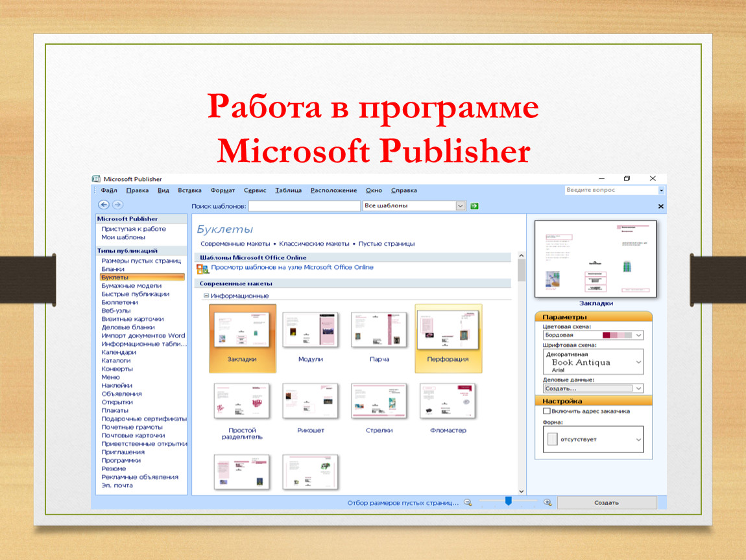
Task: Open the Вид menu
Action: click(x=163, y=190)
